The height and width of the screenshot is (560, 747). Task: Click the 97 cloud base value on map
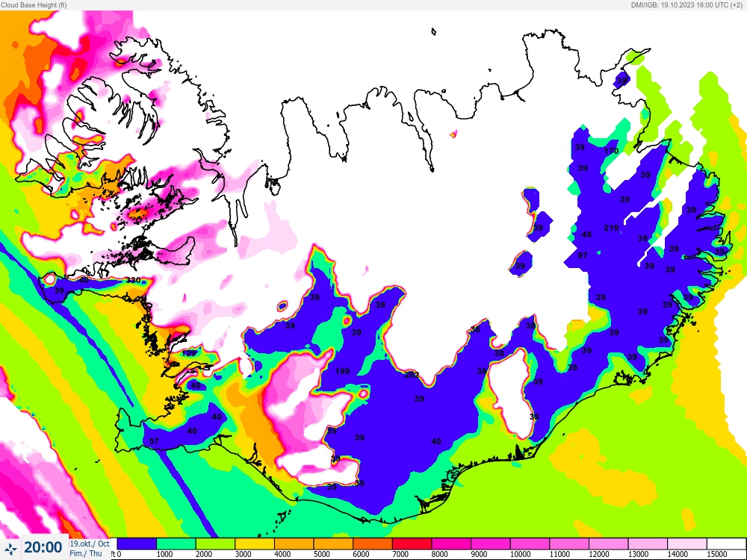tap(583, 255)
